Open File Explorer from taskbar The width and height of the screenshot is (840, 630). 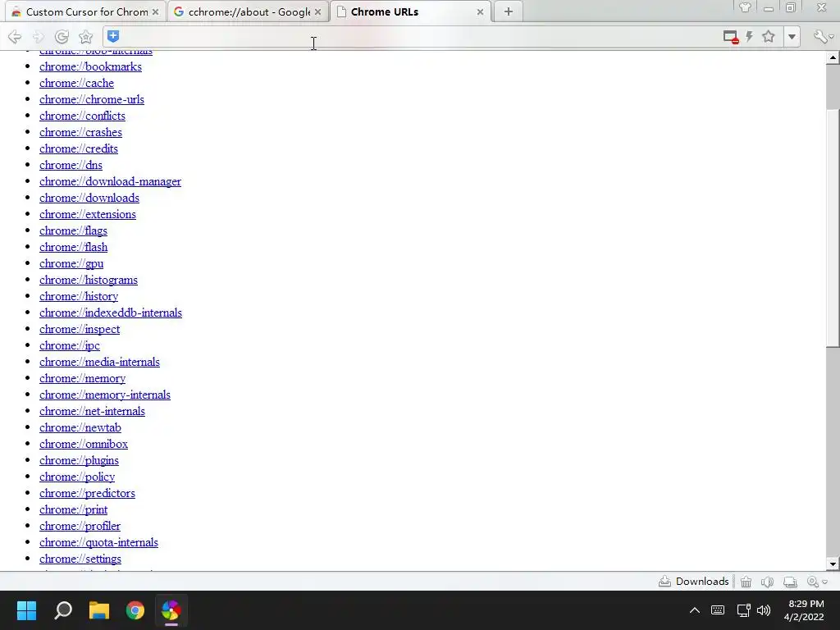pos(99,610)
